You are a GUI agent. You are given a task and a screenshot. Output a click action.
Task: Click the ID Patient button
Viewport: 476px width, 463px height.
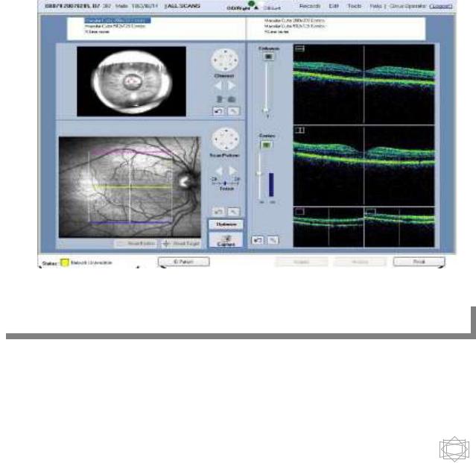point(183,262)
